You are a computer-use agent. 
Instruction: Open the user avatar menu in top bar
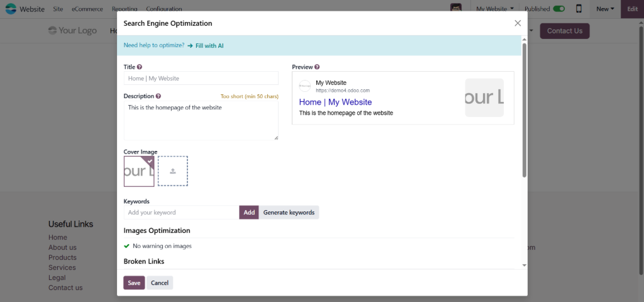pos(456,9)
